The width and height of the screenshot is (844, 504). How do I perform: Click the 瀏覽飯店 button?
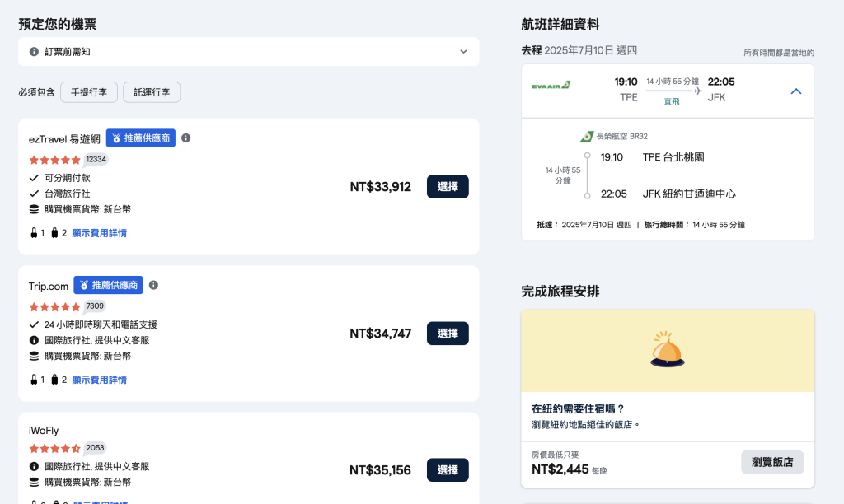(772, 462)
